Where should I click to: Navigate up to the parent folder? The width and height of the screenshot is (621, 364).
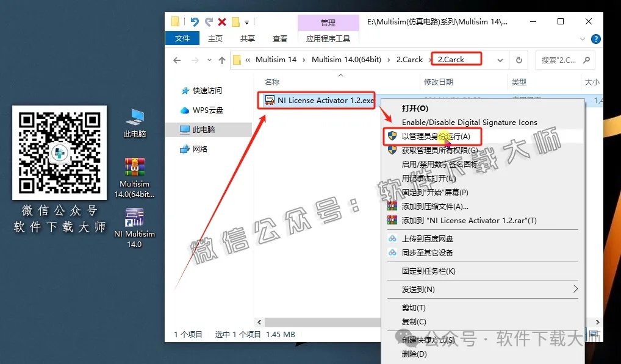(x=221, y=59)
